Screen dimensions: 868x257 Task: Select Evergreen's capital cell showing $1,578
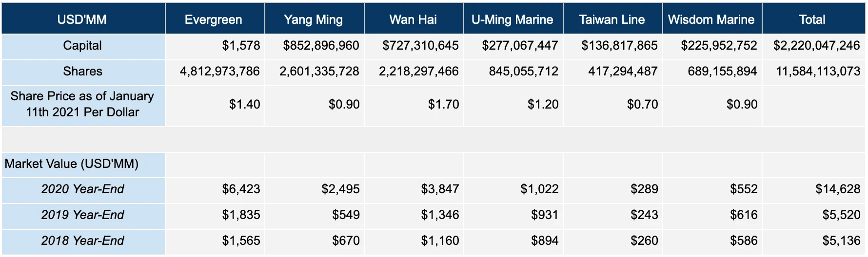[241, 46]
